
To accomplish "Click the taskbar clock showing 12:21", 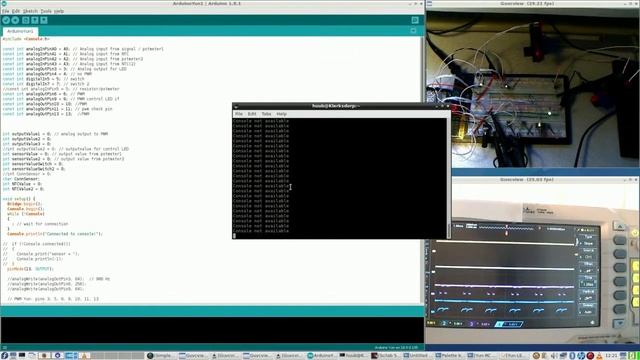I will tap(611, 356).
